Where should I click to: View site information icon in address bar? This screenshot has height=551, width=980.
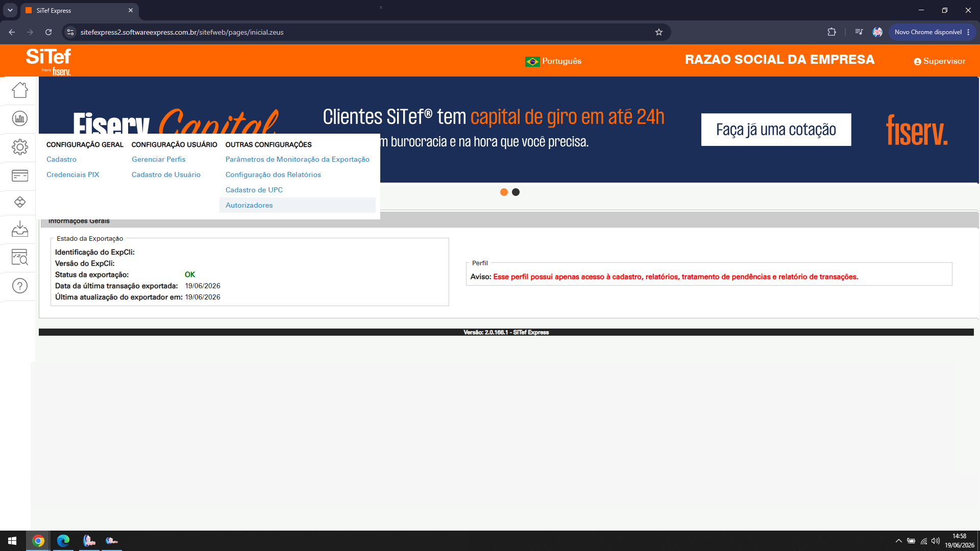(70, 32)
